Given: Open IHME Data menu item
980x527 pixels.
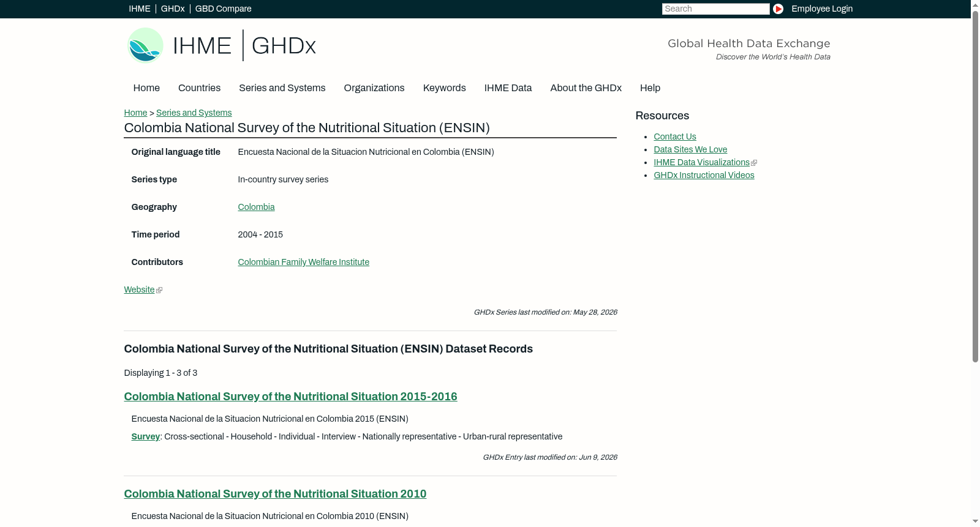Looking at the screenshot, I should [x=508, y=88].
